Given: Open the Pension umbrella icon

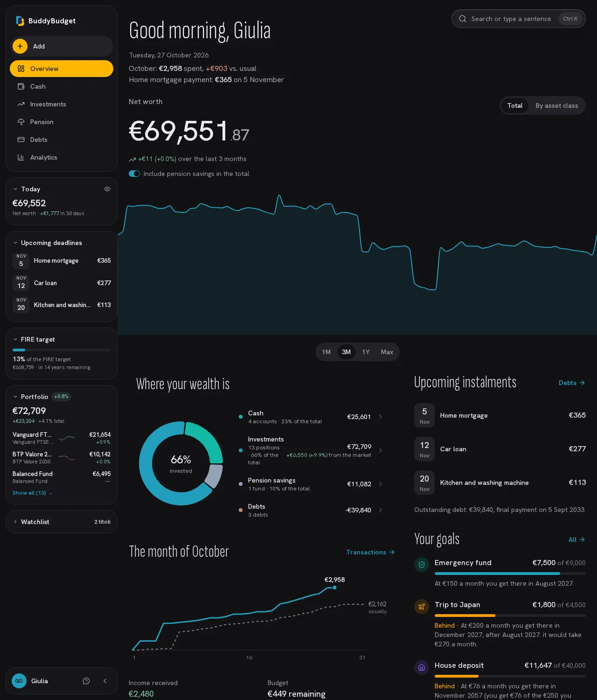Looking at the screenshot, I should (x=21, y=122).
